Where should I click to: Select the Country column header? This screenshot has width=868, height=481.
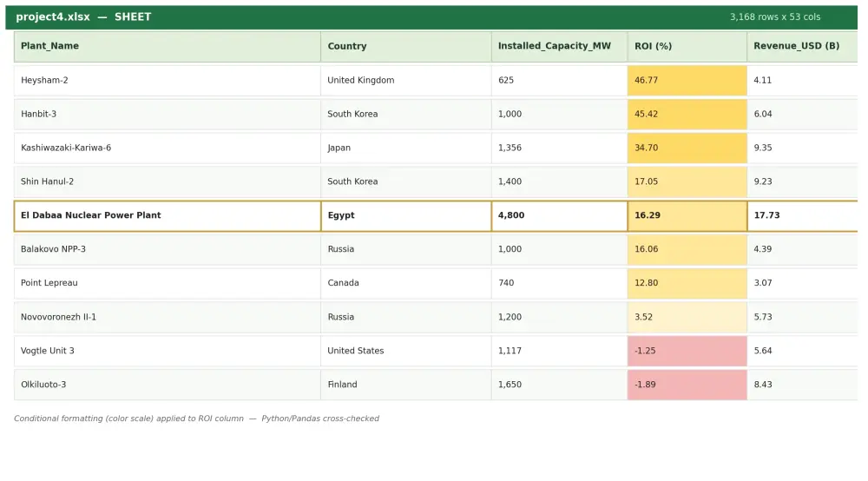[x=405, y=47]
